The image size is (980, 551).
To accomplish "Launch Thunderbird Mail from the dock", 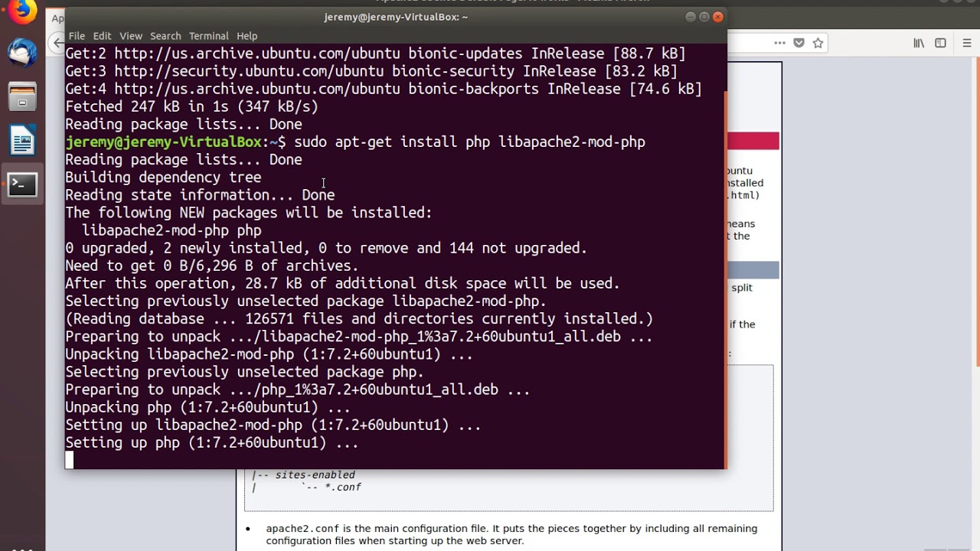I will (22, 54).
